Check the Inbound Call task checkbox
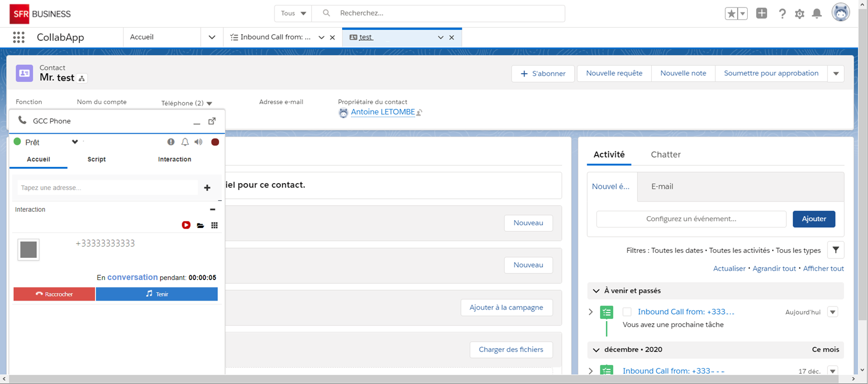The width and height of the screenshot is (868, 384). [x=627, y=312]
